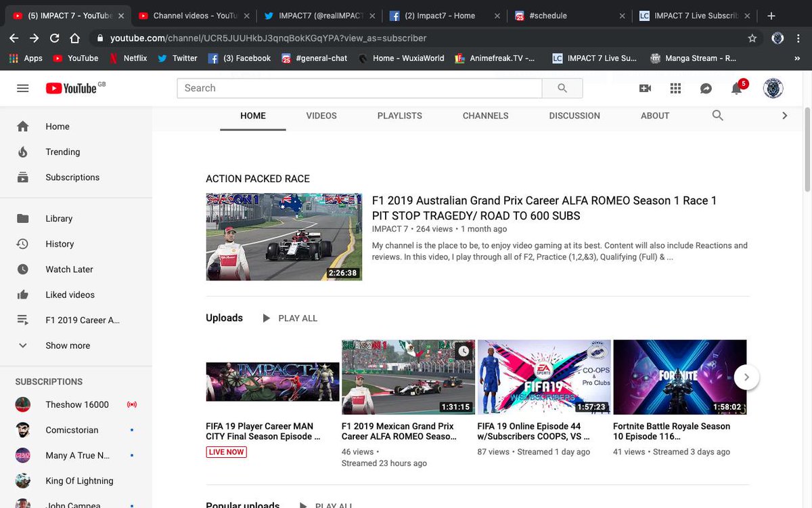The width and height of the screenshot is (812, 508).
Task: Open the Apps bookmarks shortcut
Action: click(x=26, y=58)
